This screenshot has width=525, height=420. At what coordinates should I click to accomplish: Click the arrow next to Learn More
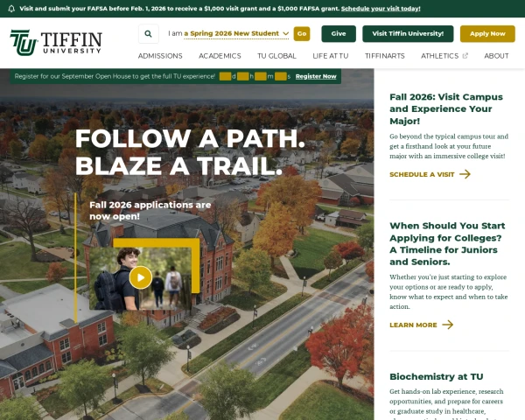(x=448, y=325)
